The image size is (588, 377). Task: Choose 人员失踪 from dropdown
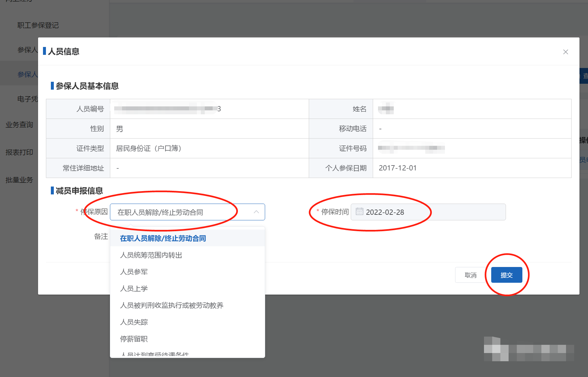134,322
